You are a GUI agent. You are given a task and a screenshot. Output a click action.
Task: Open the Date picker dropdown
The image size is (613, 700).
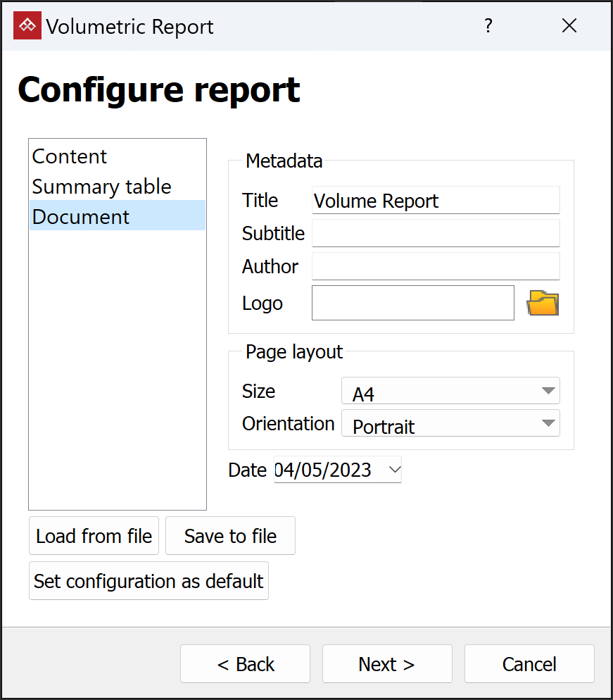tap(394, 470)
